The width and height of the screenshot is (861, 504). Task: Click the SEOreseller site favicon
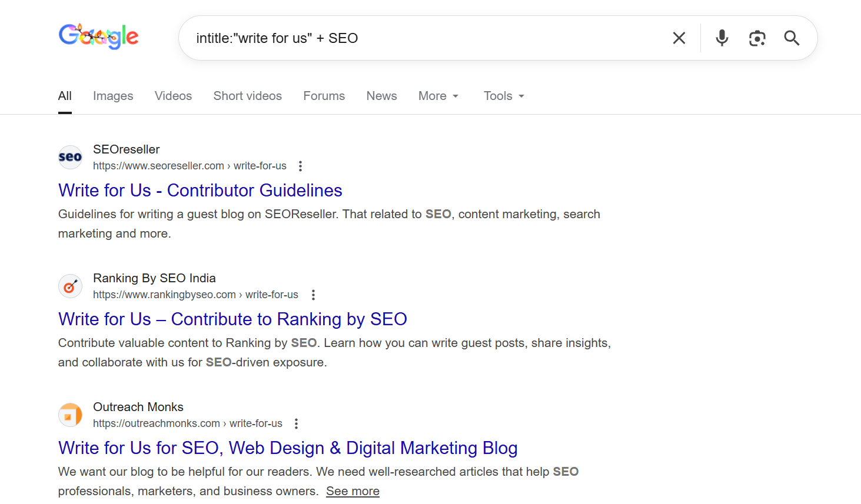tap(70, 157)
